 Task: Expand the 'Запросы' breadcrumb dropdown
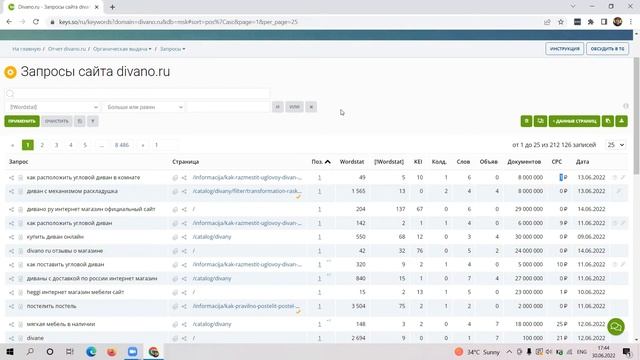[172, 49]
